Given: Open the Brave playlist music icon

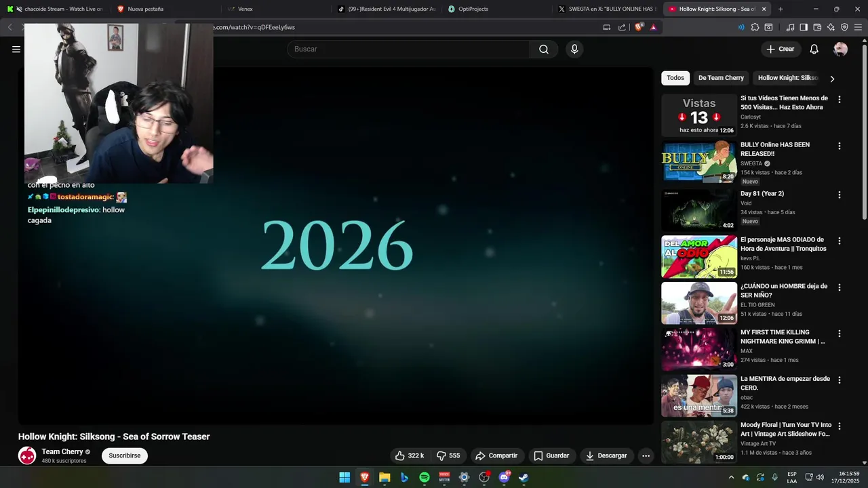Looking at the screenshot, I should coord(790,27).
